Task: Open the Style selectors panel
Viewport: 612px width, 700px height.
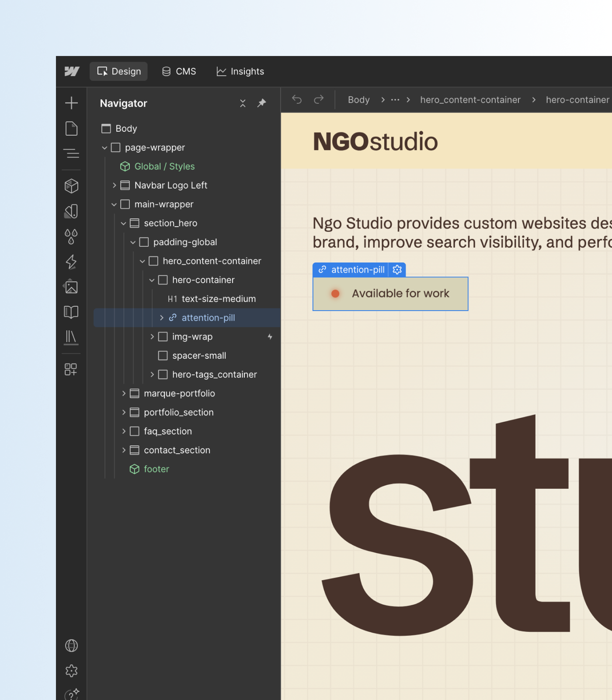Action: pyautogui.click(x=71, y=211)
